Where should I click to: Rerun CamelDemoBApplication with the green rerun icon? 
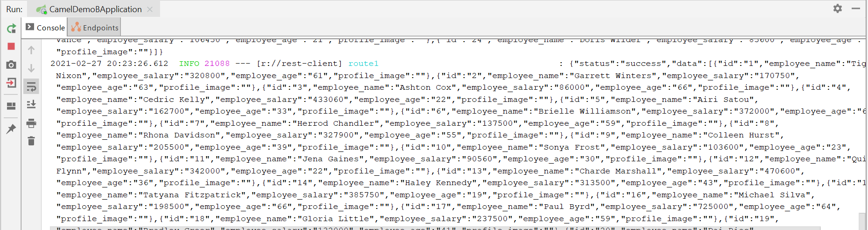[11, 29]
